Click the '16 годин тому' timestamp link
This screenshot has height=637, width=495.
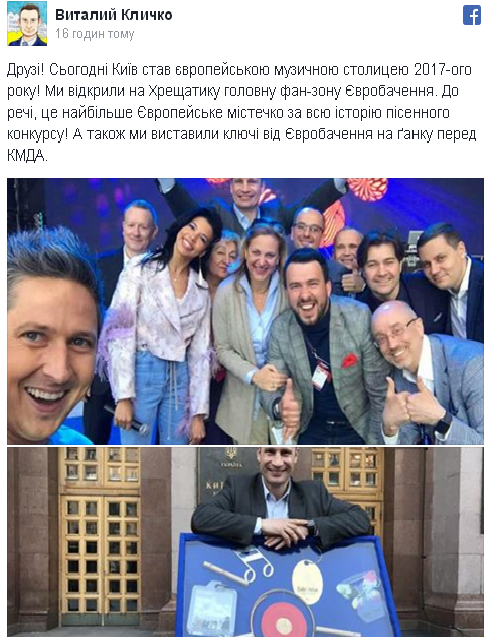pyautogui.click(x=95, y=34)
